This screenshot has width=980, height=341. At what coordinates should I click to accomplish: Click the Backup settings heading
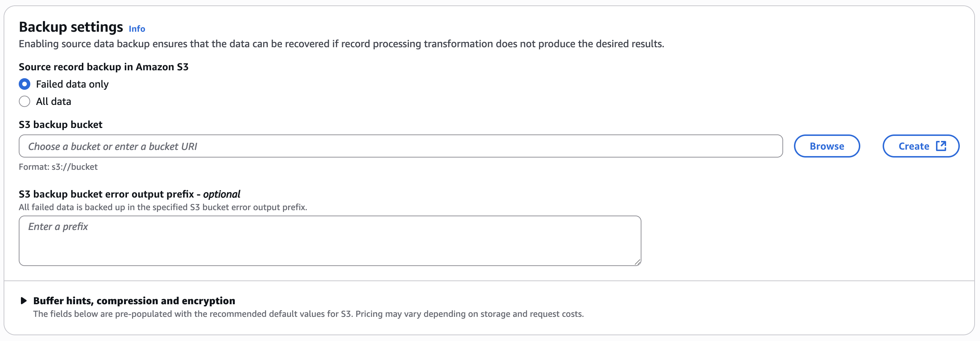point(71,27)
